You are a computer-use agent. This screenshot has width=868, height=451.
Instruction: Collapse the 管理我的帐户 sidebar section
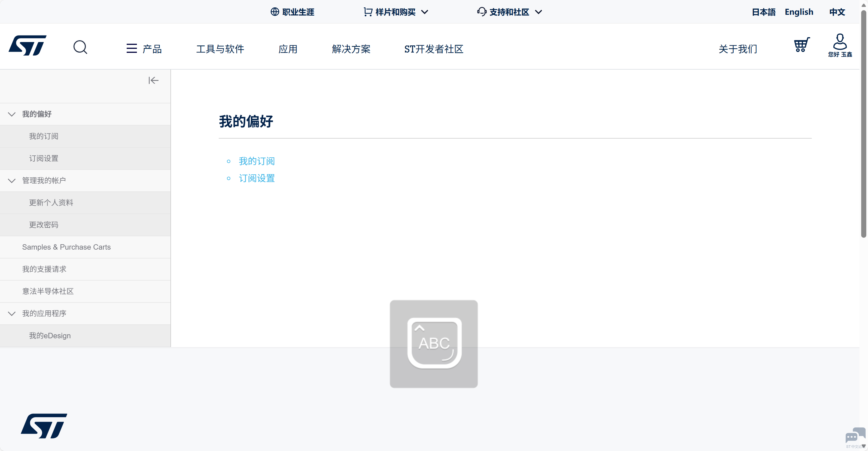coord(12,181)
